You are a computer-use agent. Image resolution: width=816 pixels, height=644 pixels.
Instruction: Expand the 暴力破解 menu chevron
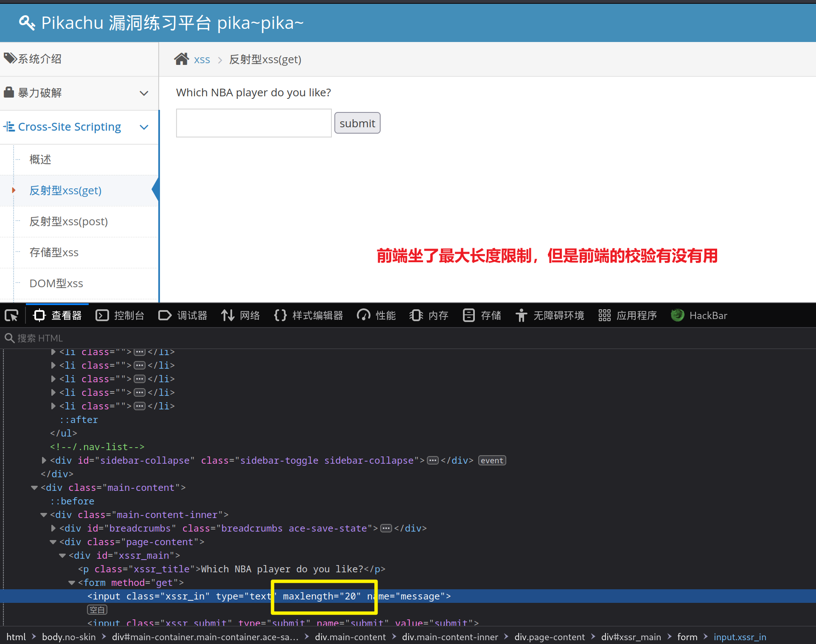click(144, 93)
